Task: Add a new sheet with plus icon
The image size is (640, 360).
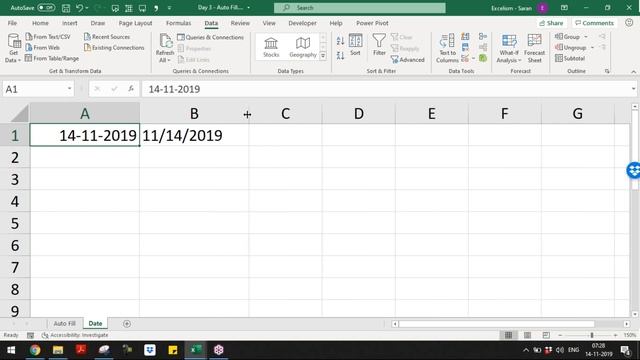Action: pos(127,324)
